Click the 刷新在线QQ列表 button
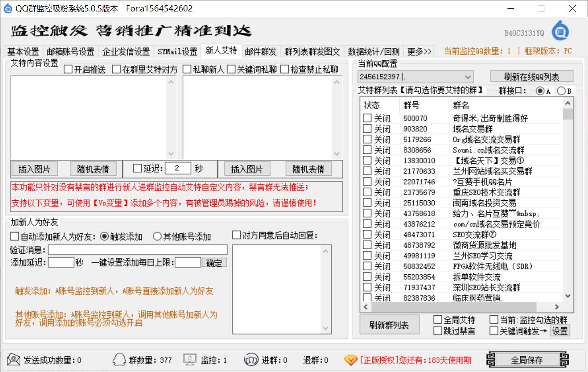Screen dimensions: 588x372 coord(532,76)
